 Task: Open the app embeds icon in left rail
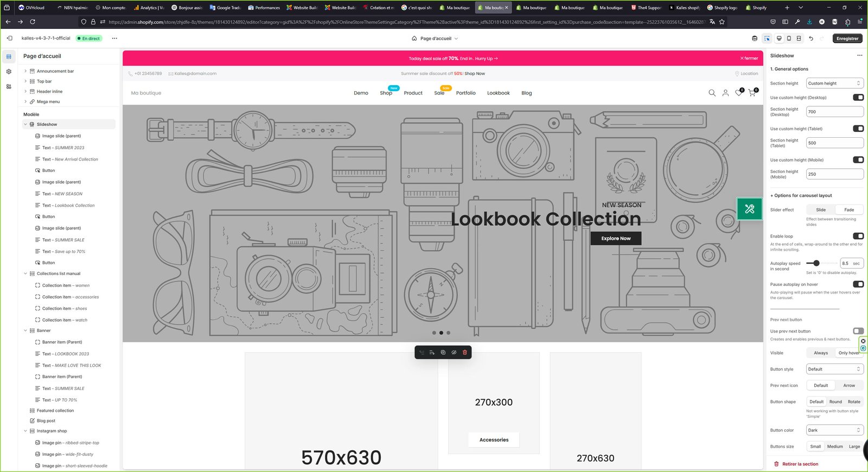[9, 87]
